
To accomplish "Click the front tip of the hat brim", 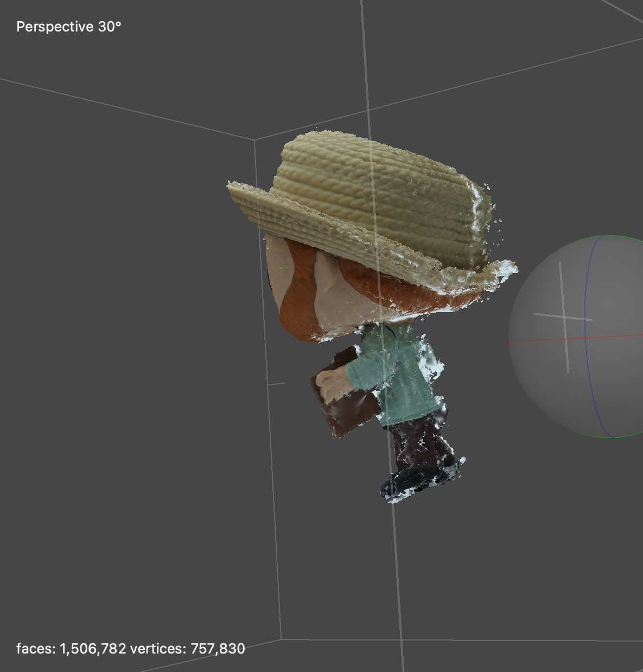I will (232, 188).
